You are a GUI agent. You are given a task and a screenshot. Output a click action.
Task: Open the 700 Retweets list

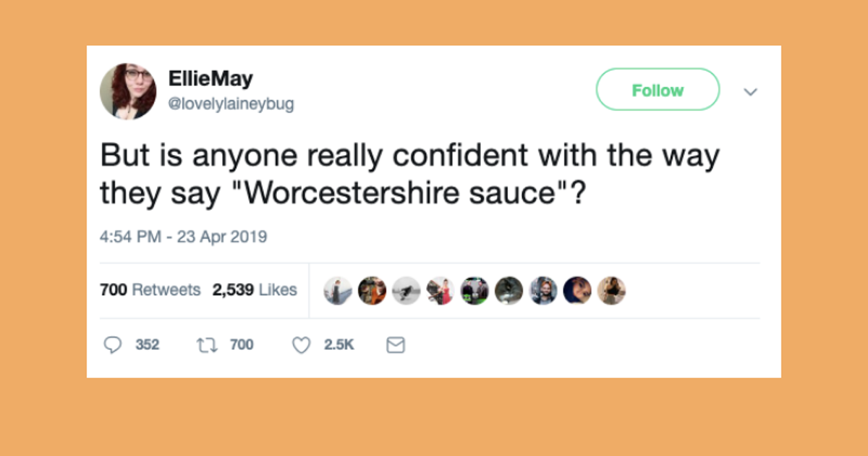tap(150, 290)
